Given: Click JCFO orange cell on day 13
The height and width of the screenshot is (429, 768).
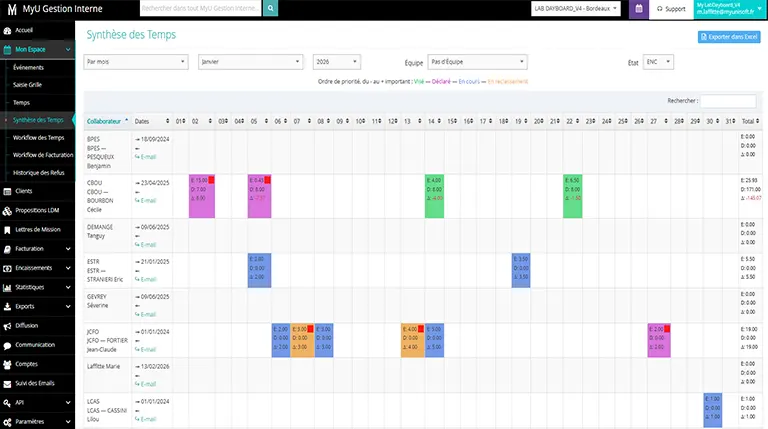Looking at the screenshot, I should [x=412, y=340].
